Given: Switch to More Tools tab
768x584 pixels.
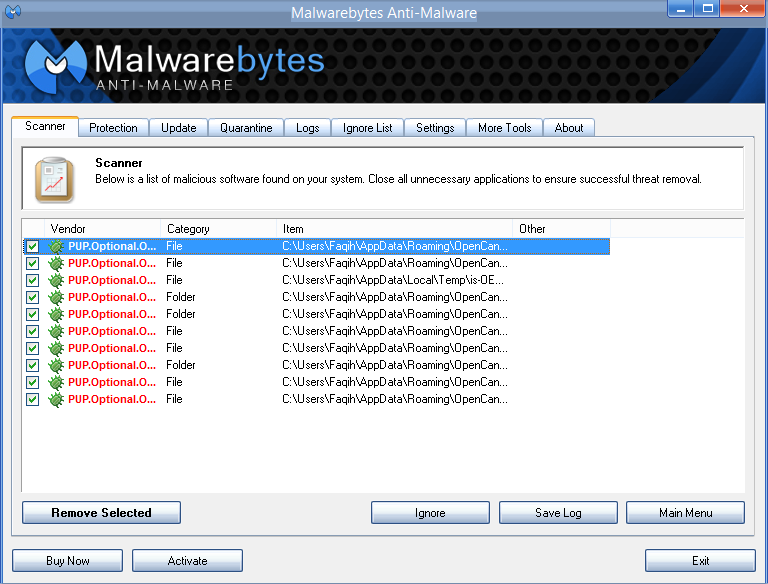Looking at the screenshot, I should click(x=504, y=128).
